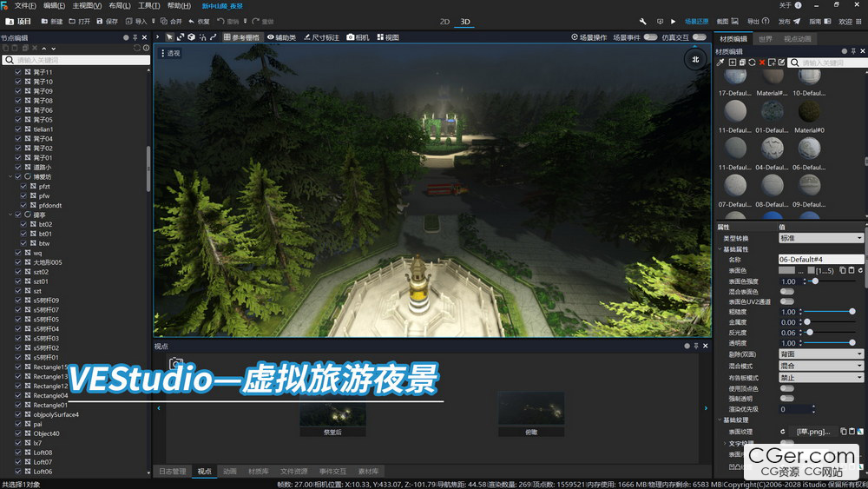Capture a viewpoint with the camera icon

click(x=176, y=363)
